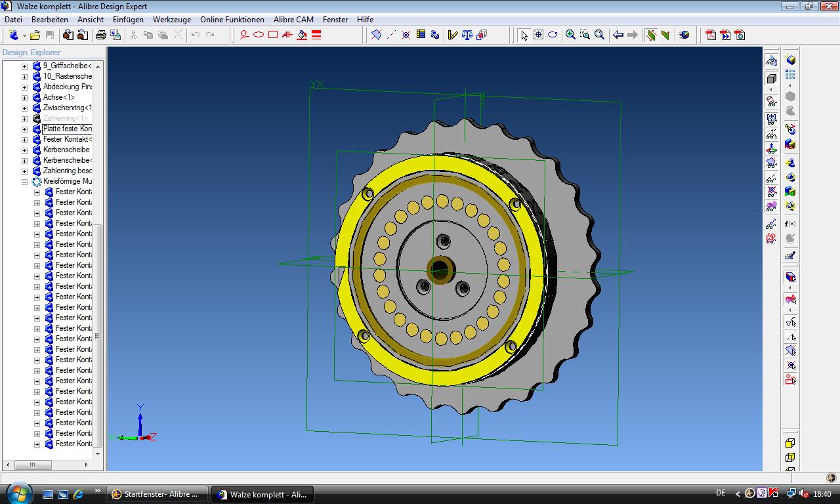This screenshot has width=840, height=504.
Task: Go to previous view with left arrow
Action: click(x=618, y=35)
